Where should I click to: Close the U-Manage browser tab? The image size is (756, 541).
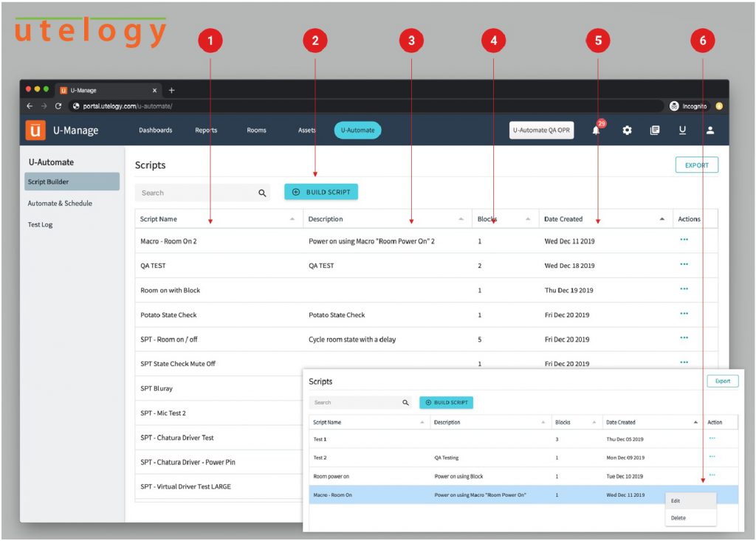(154, 90)
